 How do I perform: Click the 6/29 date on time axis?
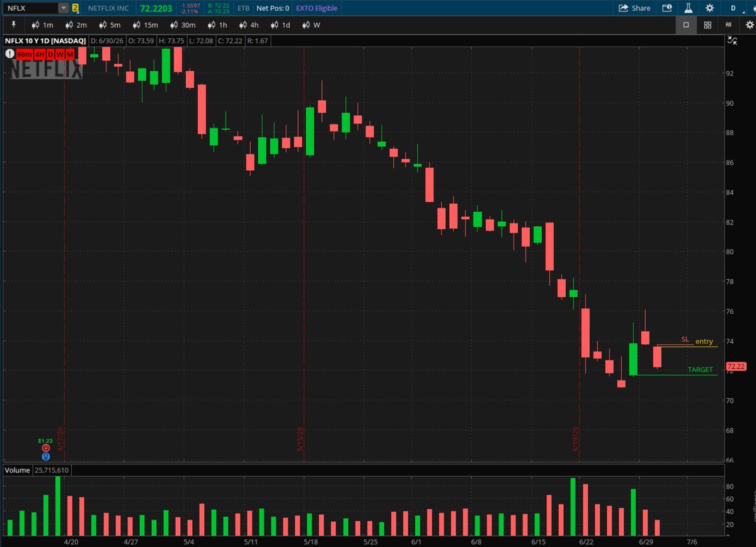(x=646, y=541)
